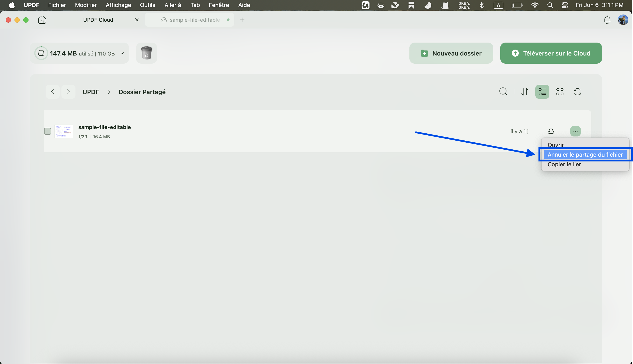Switch to the UPDF Cloud tab
The height and width of the screenshot is (364, 633).
pos(98,20)
